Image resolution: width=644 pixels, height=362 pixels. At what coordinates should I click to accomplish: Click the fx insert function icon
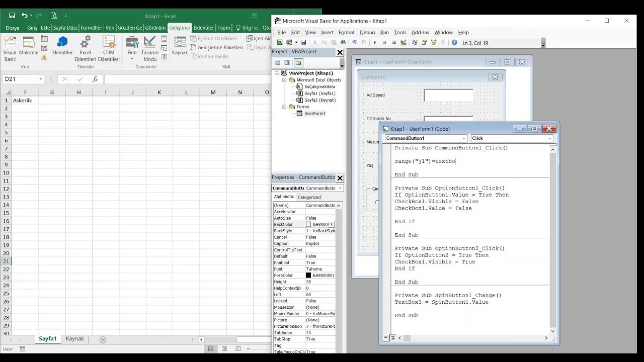point(95,79)
